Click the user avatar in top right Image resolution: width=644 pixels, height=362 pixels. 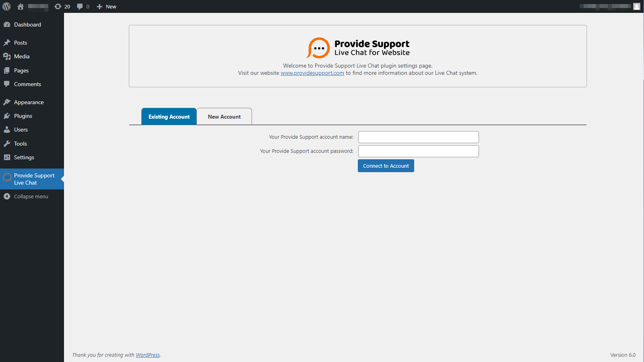coord(636,6)
